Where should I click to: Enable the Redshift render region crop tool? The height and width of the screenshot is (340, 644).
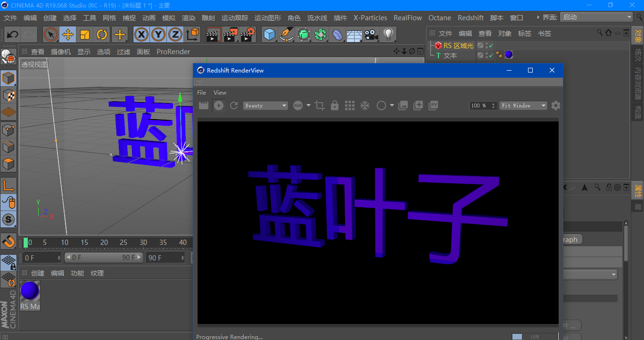click(320, 105)
